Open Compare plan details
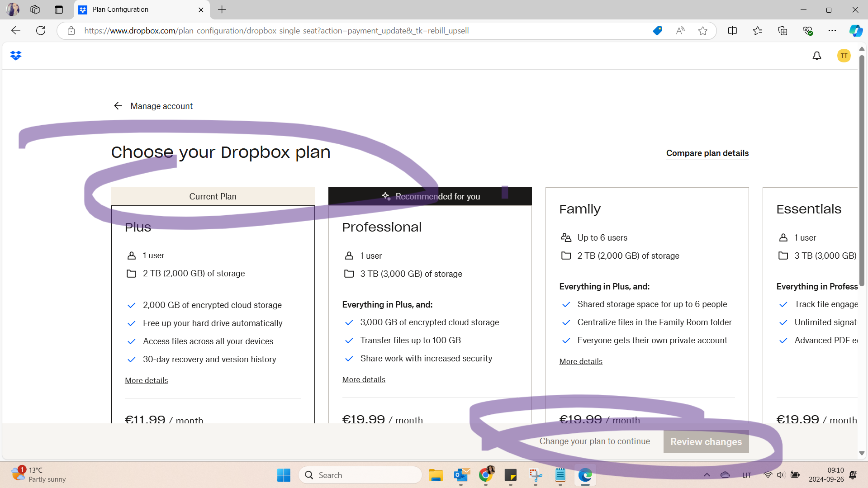Image resolution: width=868 pixels, height=488 pixels. 707,153
